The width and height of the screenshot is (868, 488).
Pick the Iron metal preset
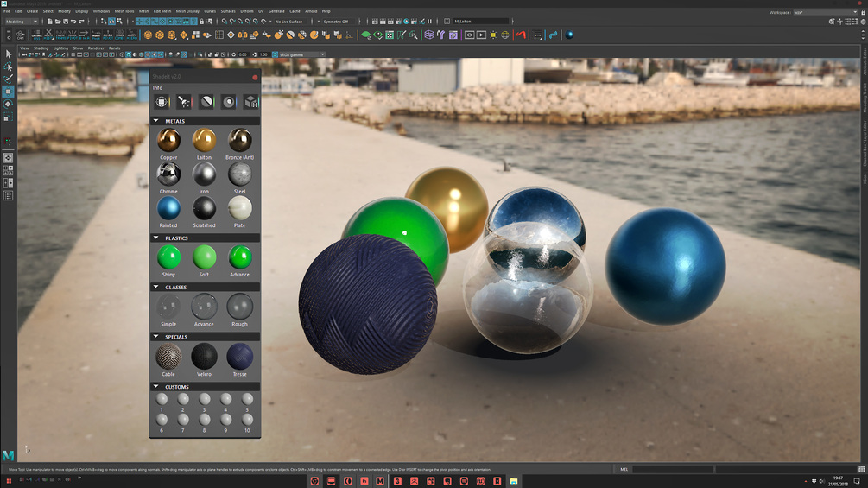[205, 174]
